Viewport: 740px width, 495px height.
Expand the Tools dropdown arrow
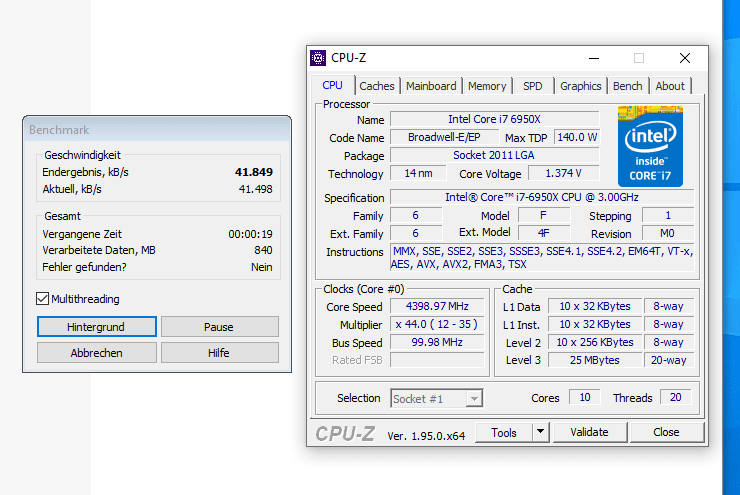[x=540, y=432]
